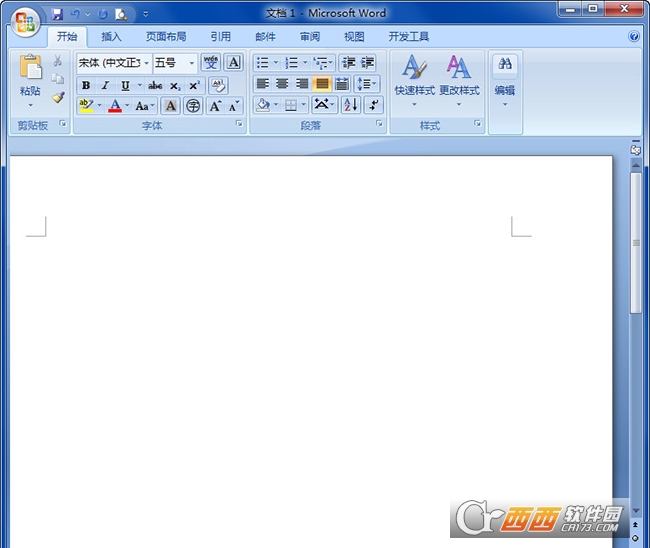Align the text to the left
This screenshot has width=650, height=548.
click(x=262, y=84)
